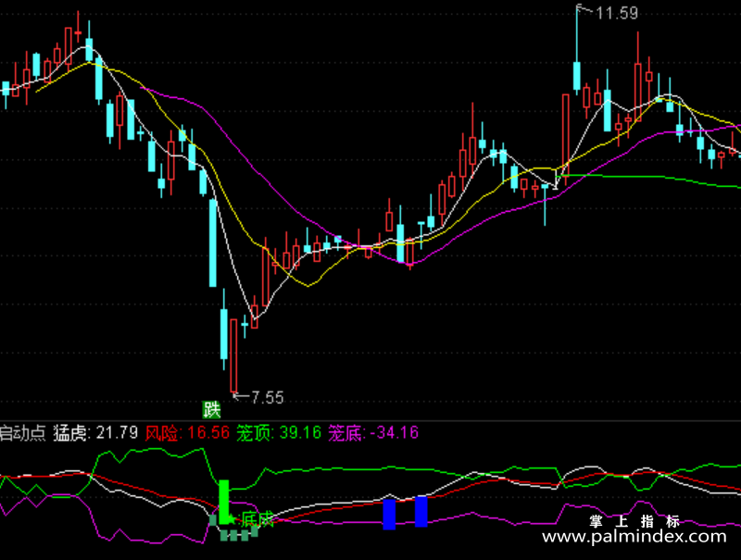
Task: Select the red 风险: 16.56 value
Action: point(187,432)
